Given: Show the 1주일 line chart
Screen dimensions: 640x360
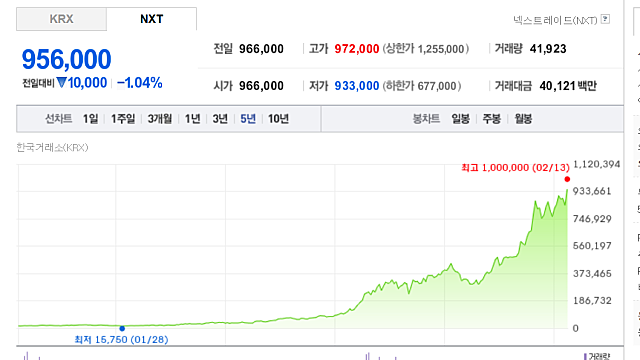Looking at the screenshot, I should click(123, 119).
